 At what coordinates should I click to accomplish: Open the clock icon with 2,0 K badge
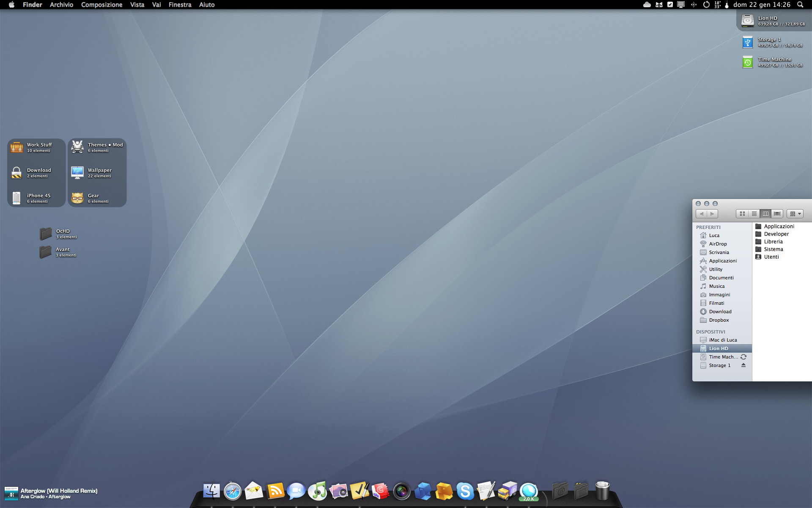tap(529, 491)
